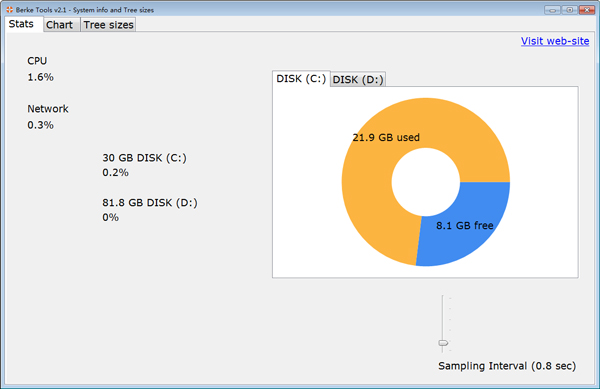This screenshot has width=600, height=389.
Task: Click the Sampling Interval slider handle
Action: (443, 343)
